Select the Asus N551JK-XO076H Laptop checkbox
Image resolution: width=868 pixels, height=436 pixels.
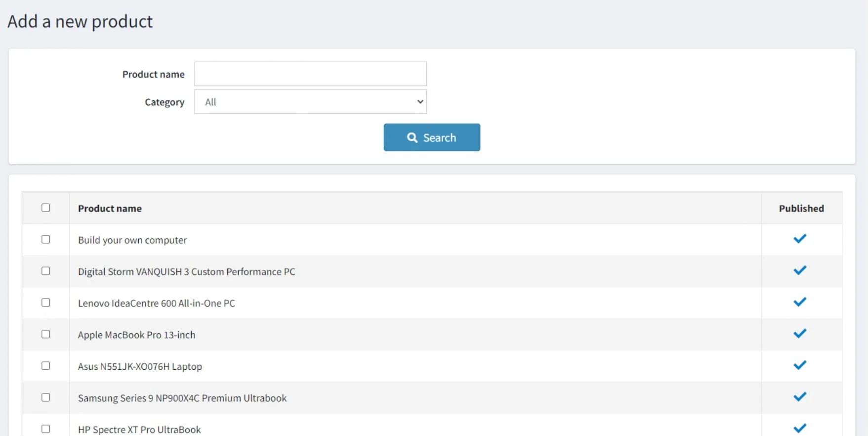coord(46,366)
